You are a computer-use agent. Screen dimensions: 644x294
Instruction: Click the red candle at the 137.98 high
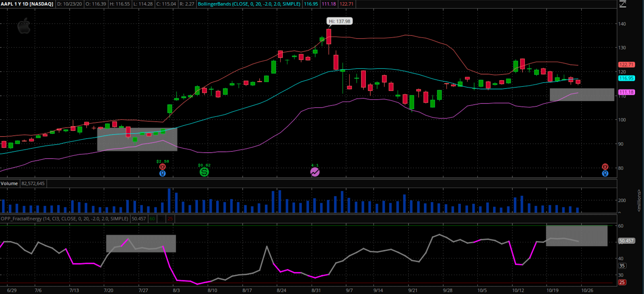pos(329,37)
